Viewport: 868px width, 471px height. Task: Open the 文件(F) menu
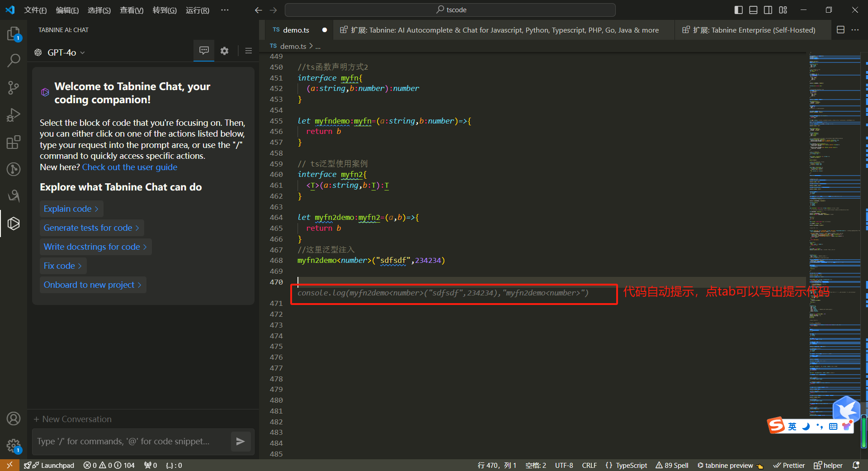tap(35, 10)
